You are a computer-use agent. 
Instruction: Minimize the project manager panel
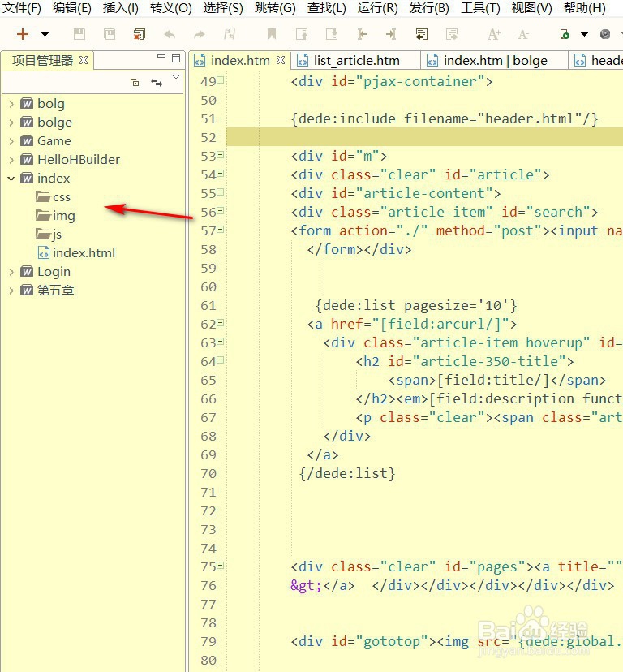[x=161, y=57]
